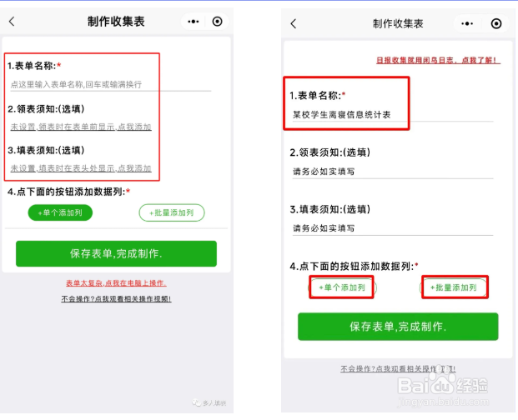Click 保存表单,完成制作 on right screen
The height and width of the screenshot is (420, 518).
pyautogui.click(x=398, y=327)
